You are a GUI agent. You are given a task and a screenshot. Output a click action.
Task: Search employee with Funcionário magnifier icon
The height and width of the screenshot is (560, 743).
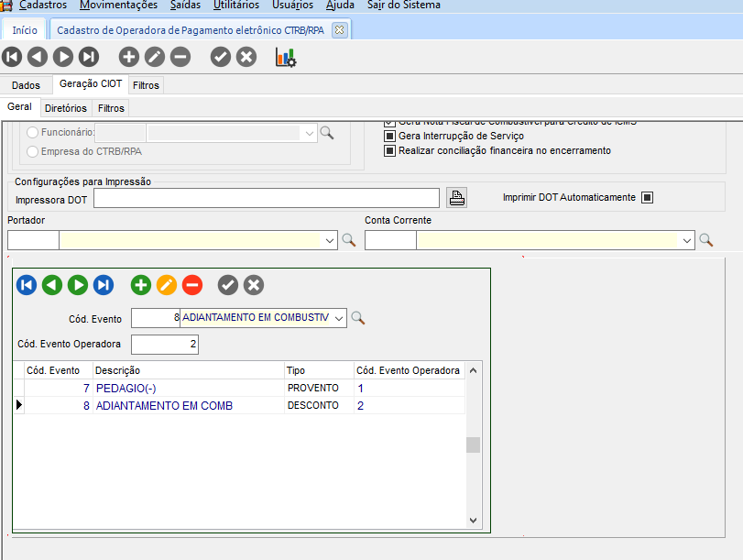pyautogui.click(x=327, y=133)
